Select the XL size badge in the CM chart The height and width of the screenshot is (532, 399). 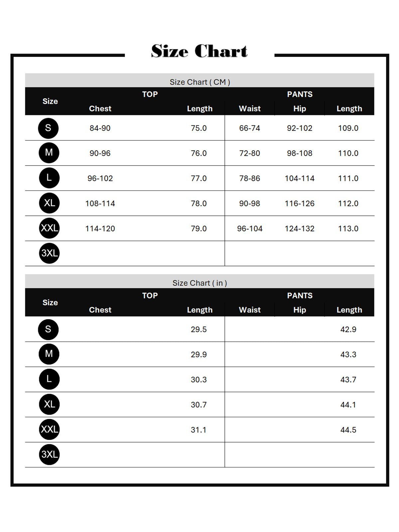[49, 203]
